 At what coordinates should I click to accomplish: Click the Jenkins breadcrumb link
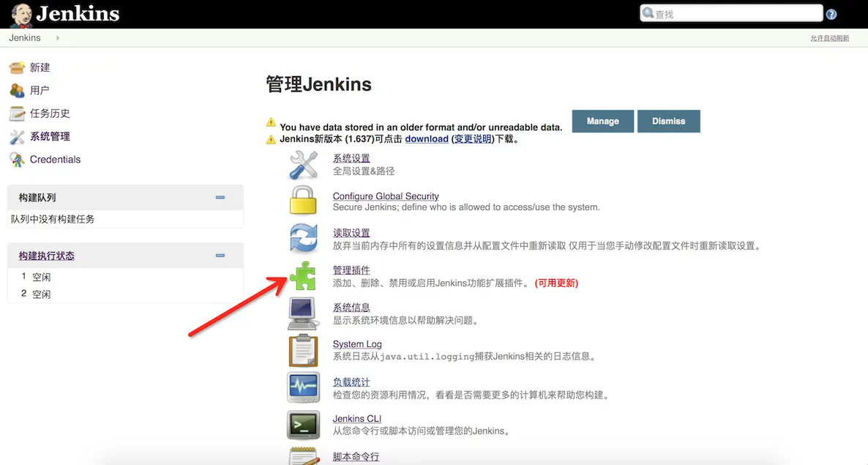(x=25, y=37)
